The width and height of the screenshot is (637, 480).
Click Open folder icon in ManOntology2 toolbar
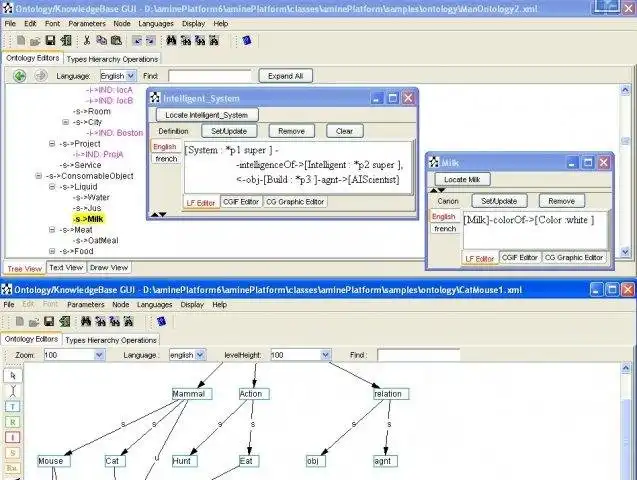tap(35, 41)
